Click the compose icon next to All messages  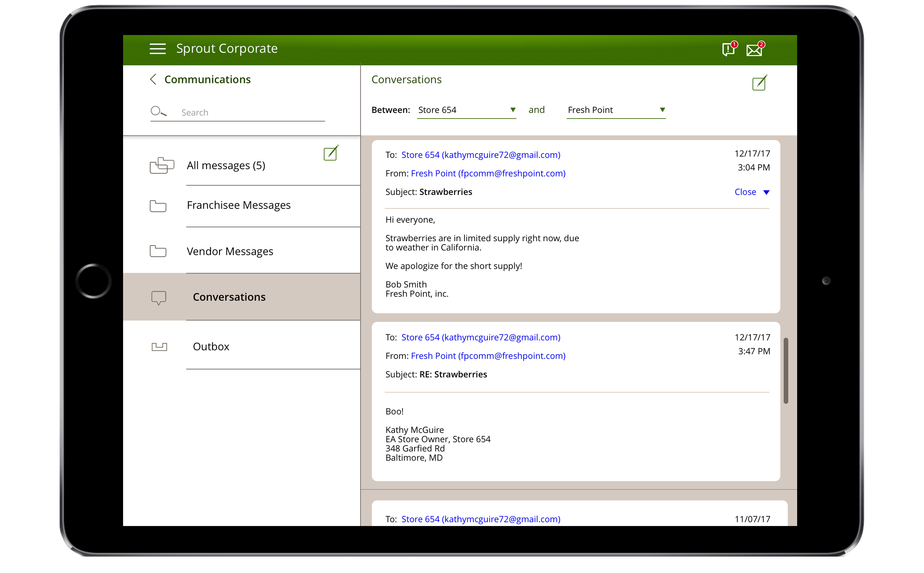(x=331, y=153)
